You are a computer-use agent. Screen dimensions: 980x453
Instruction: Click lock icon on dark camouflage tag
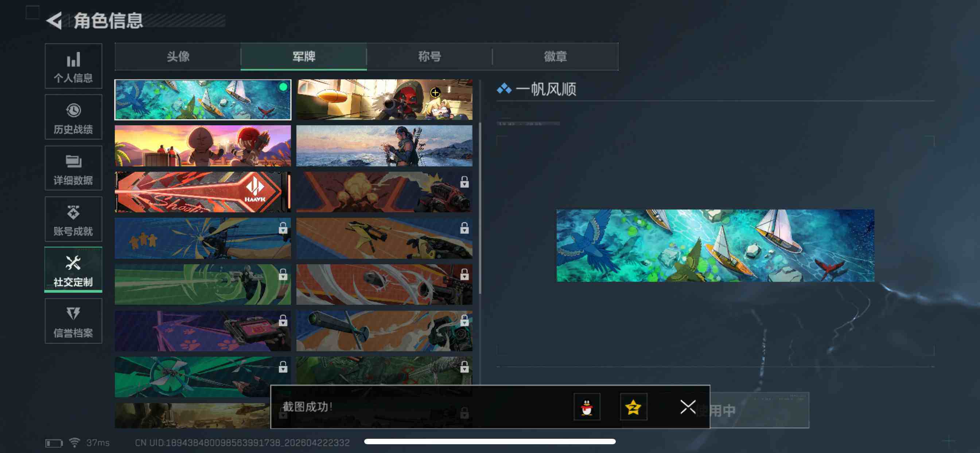click(464, 367)
